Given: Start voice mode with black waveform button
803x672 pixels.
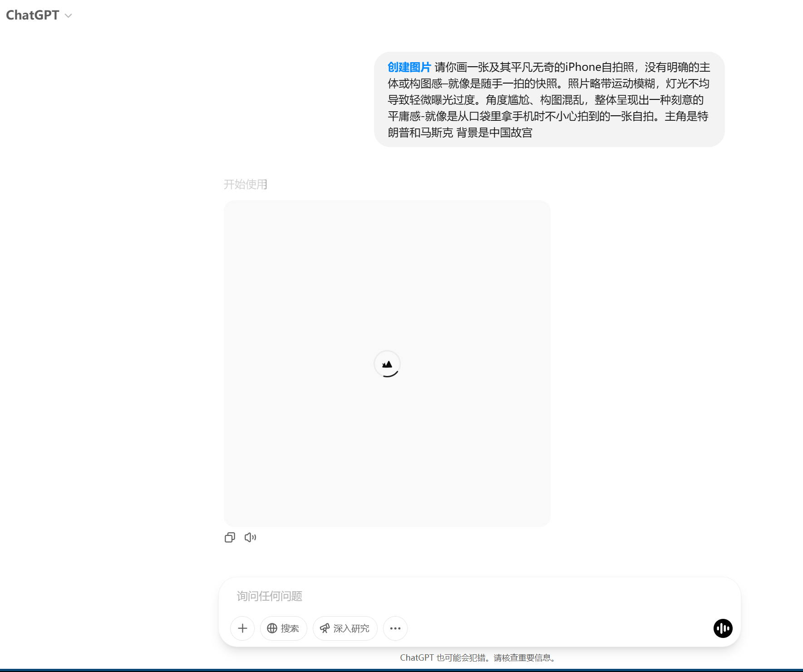Looking at the screenshot, I should [723, 628].
